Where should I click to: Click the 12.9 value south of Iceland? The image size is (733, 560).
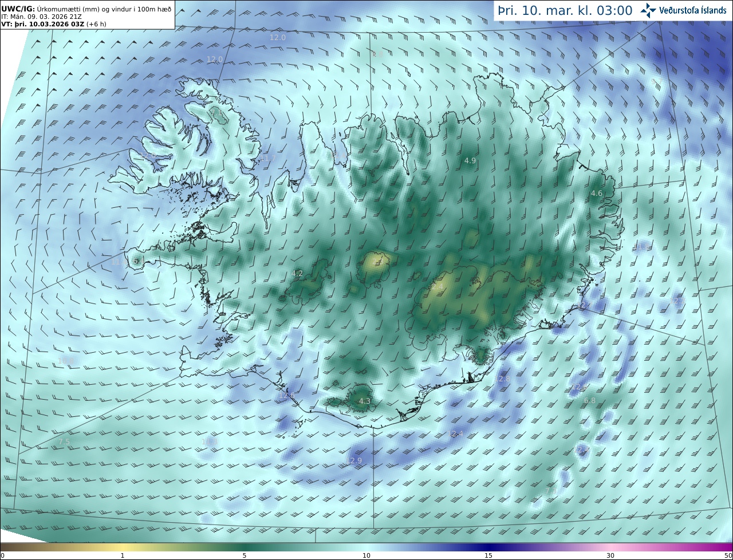click(x=354, y=461)
